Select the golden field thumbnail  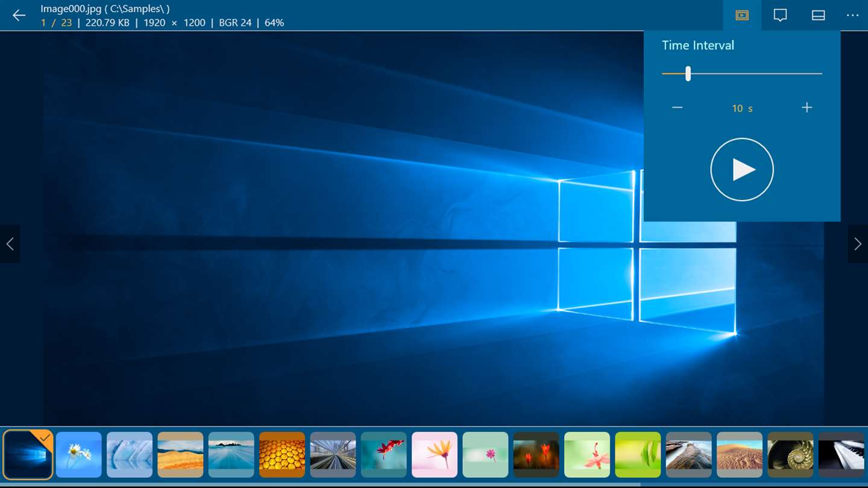(180, 454)
